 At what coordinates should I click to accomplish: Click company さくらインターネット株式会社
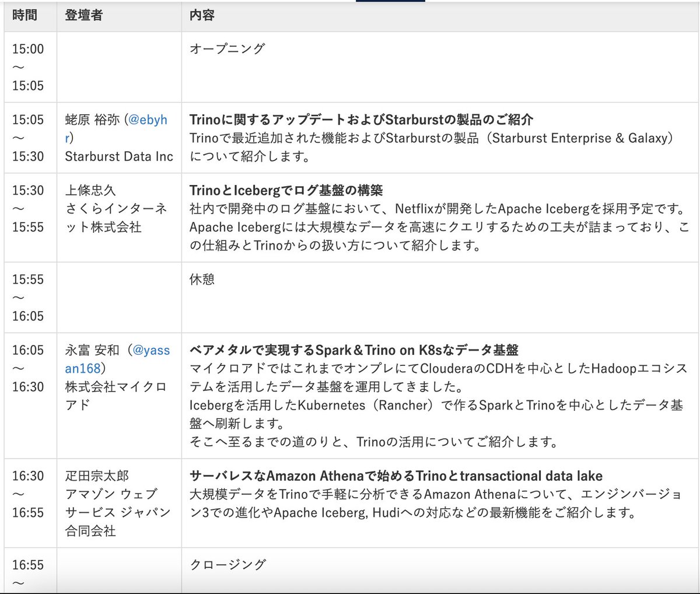click(x=116, y=218)
